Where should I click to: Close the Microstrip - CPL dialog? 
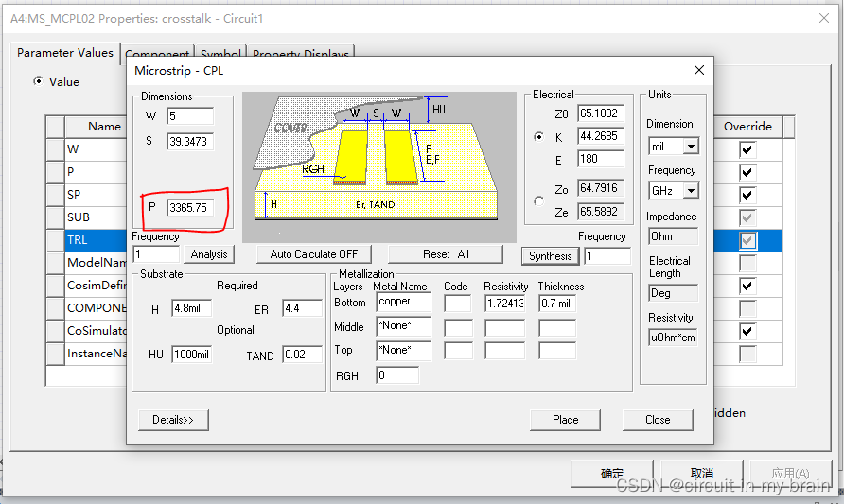699,70
